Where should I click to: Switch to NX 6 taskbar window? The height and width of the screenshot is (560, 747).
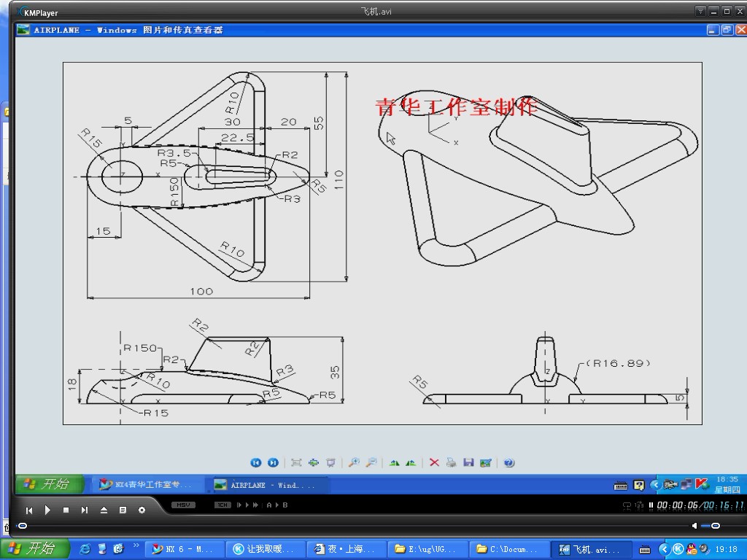pos(185,549)
